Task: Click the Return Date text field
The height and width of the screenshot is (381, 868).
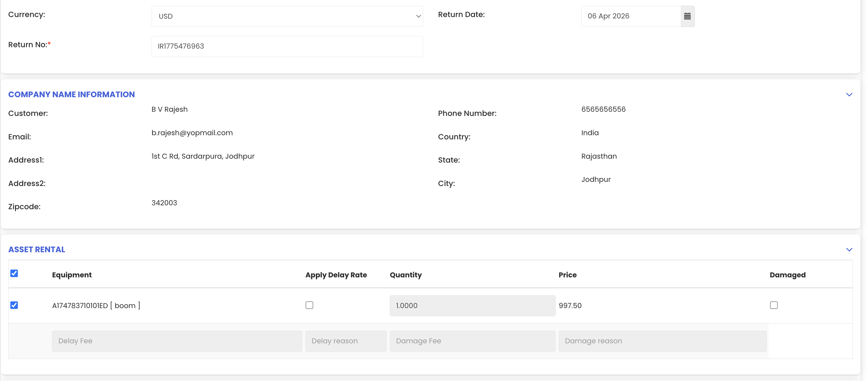Action: (x=630, y=16)
